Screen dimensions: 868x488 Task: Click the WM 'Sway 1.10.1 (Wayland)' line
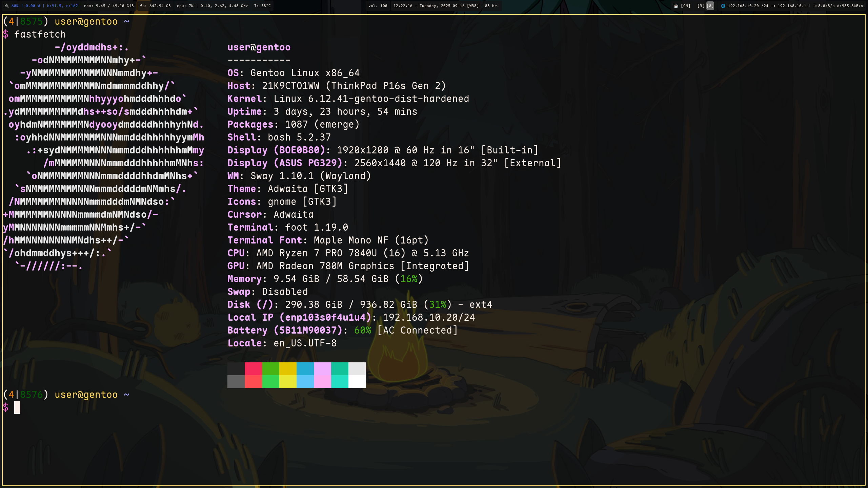pos(299,176)
